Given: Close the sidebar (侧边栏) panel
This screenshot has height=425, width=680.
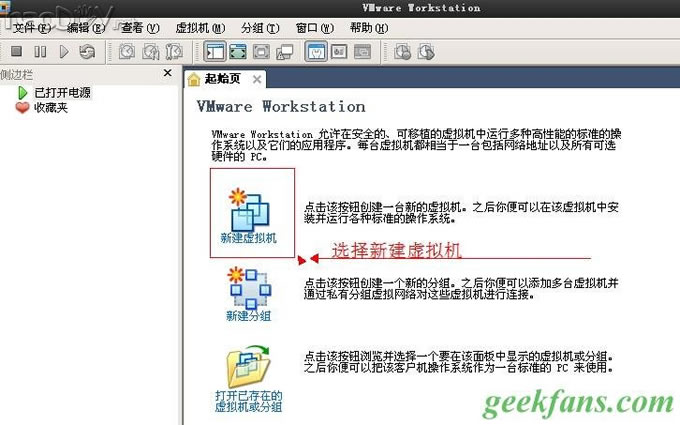Looking at the screenshot, I should click(x=167, y=73).
